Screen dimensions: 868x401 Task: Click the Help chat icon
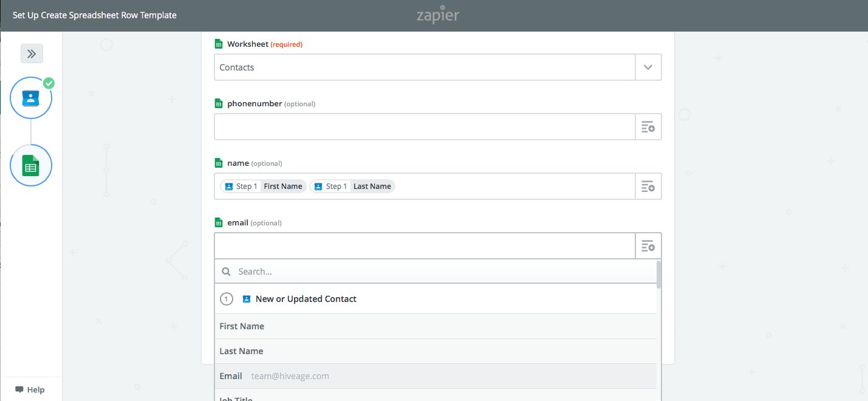pos(19,389)
